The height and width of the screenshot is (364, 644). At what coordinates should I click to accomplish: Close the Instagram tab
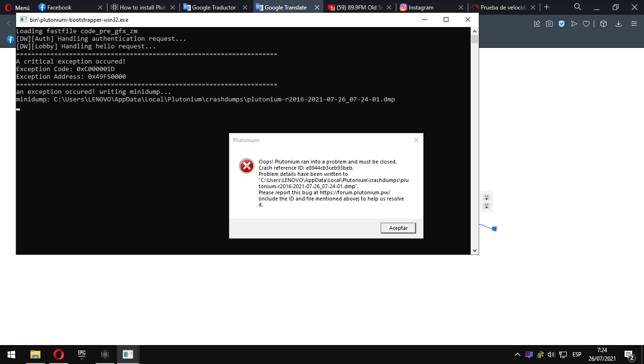461,8
